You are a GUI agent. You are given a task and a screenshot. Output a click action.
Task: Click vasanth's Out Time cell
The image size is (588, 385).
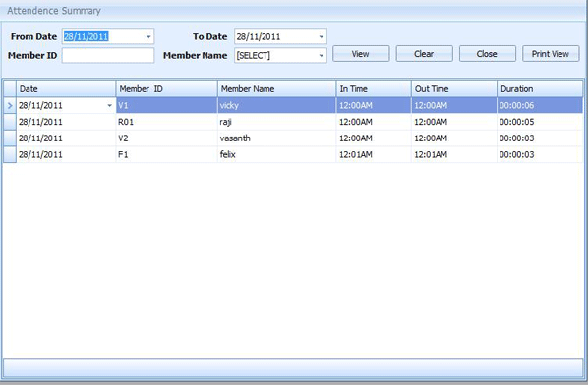pos(454,138)
